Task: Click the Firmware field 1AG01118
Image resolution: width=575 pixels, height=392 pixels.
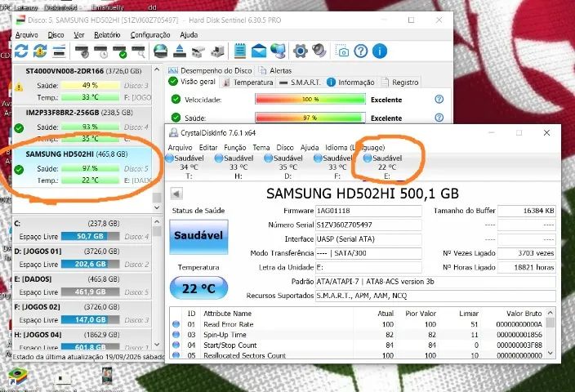Action: 368,211
